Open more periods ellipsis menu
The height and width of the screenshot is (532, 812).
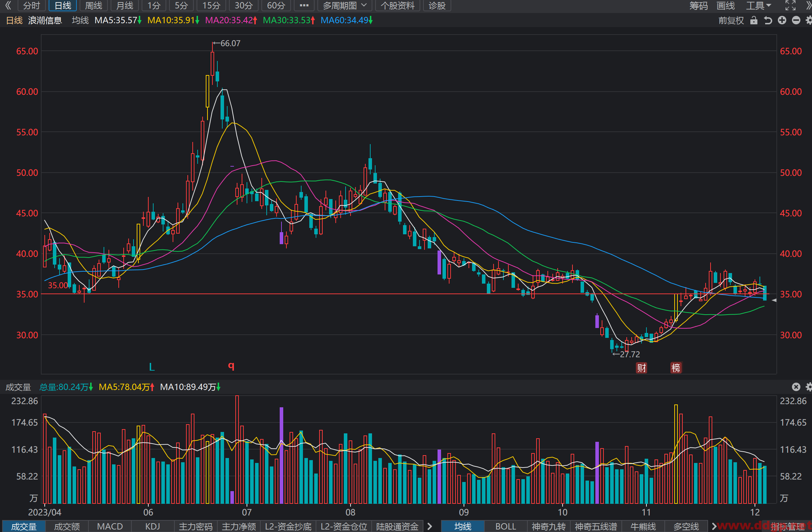click(304, 5)
